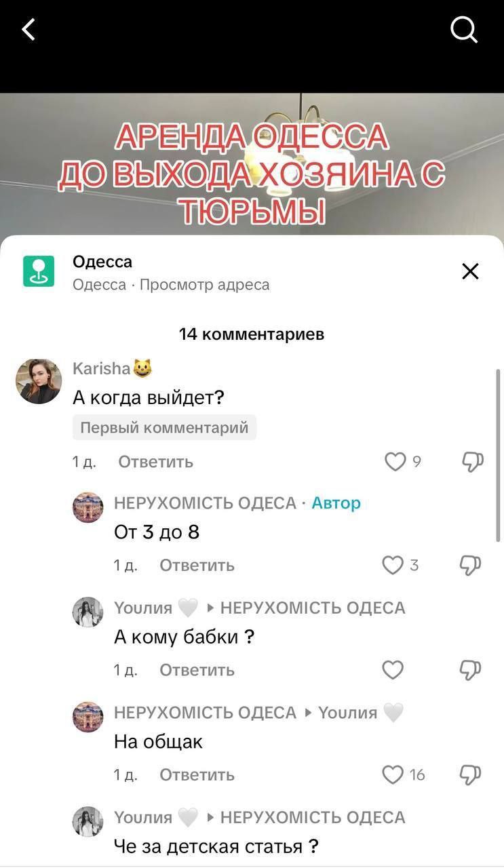Tap the video preview with АРЕНДА ОДЕССА text

click(252, 165)
